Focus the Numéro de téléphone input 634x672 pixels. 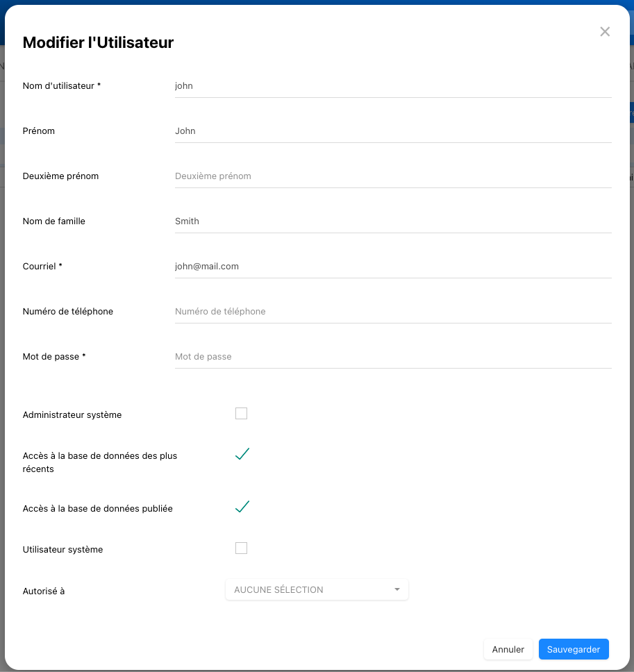pos(393,312)
